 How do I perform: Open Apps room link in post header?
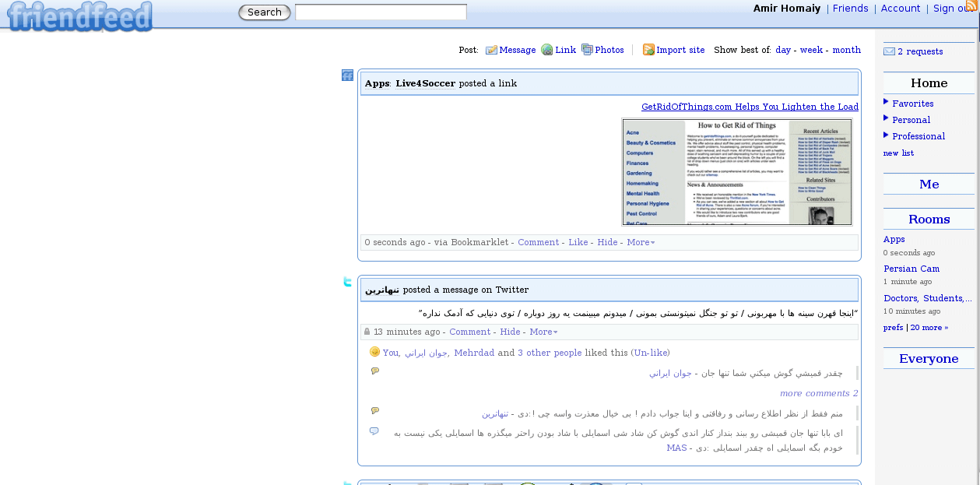pyautogui.click(x=377, y=84)
